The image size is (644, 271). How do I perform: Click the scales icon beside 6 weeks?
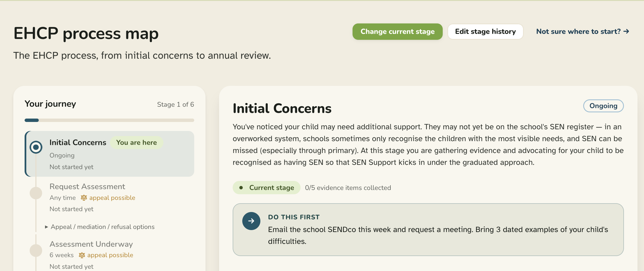click(x=82, y=255)
